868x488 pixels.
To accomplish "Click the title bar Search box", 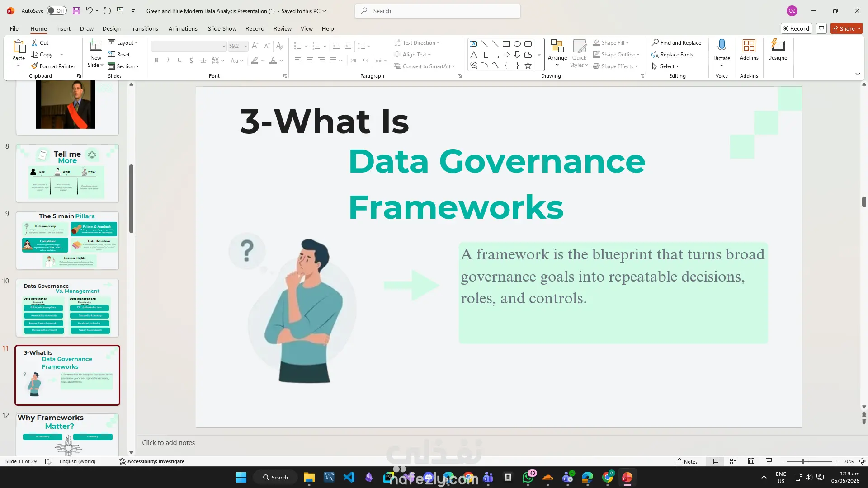I will (x=438, y=11).
